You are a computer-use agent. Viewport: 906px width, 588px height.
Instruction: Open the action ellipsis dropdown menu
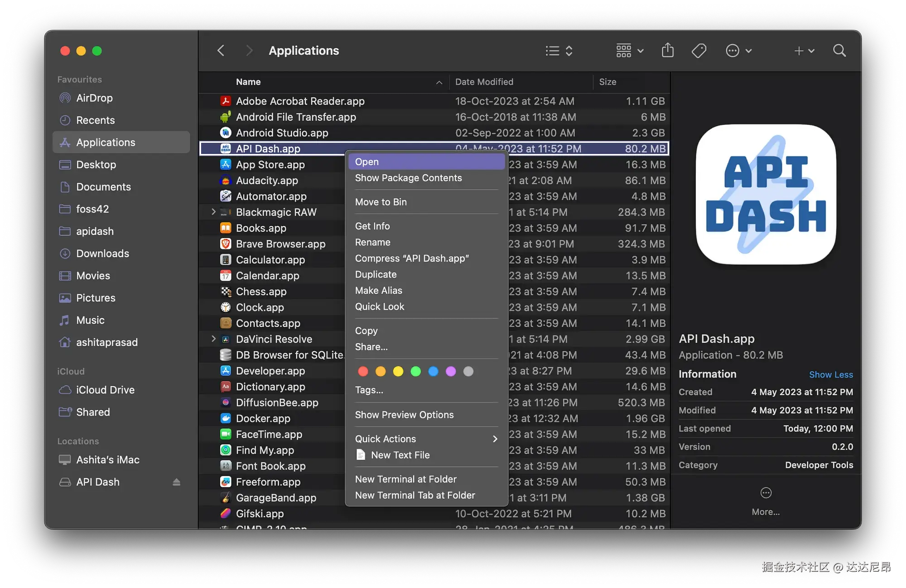(738, 50)
